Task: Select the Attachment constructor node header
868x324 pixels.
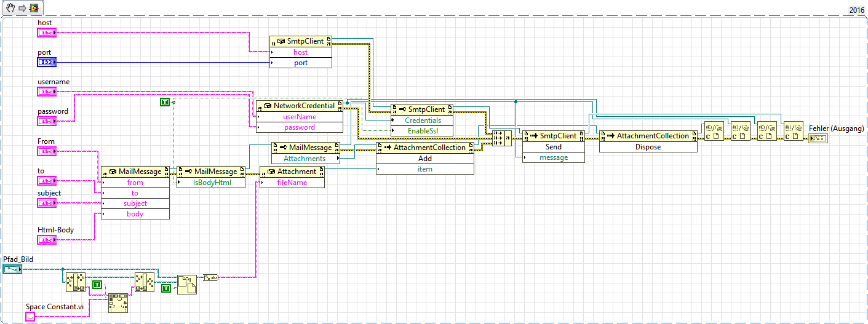Action: click(292, 172)
